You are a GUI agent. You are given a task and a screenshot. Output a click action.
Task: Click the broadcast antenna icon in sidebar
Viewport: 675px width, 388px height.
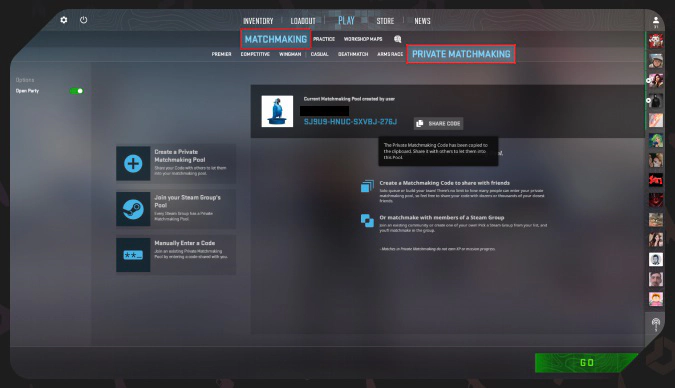point(656,324)
